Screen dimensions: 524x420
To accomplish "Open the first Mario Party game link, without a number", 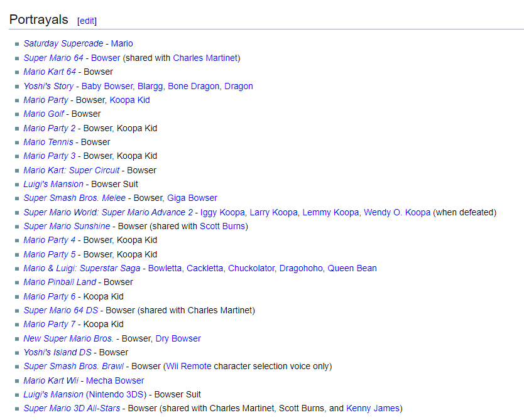I will click(46, 100).
